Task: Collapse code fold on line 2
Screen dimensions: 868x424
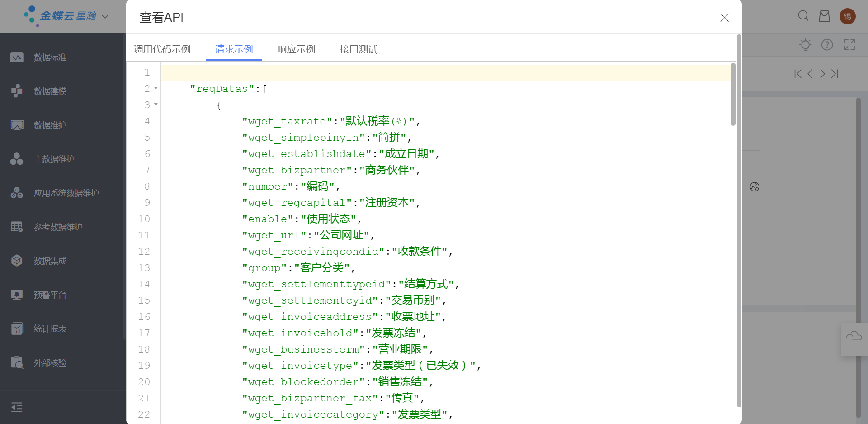Action: coord(156,88)
